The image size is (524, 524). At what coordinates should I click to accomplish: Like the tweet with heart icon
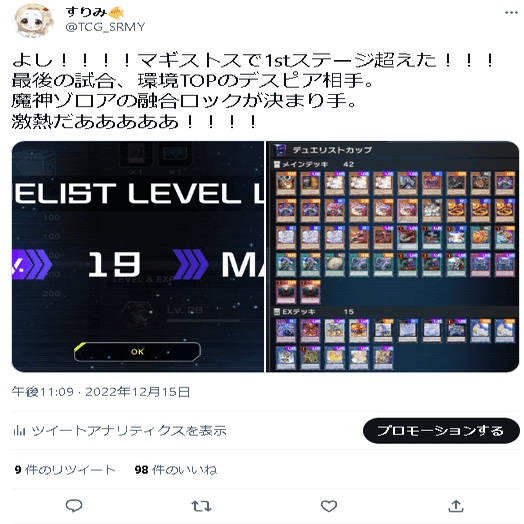(x=329, y=506)
